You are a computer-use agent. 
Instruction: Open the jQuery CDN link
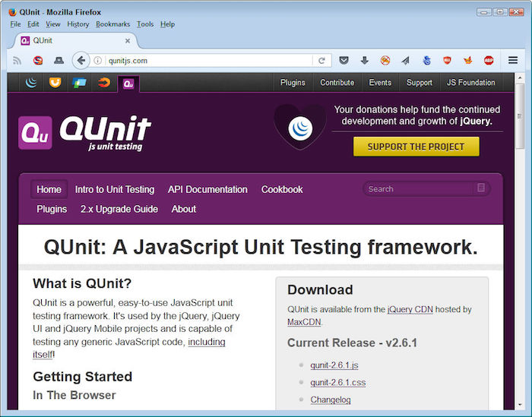410,309
